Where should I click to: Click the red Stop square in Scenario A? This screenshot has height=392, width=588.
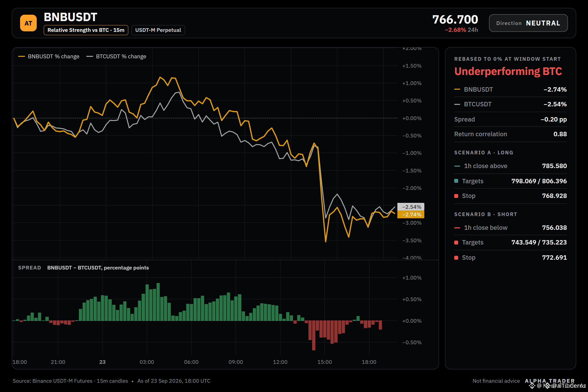[456, 196]
